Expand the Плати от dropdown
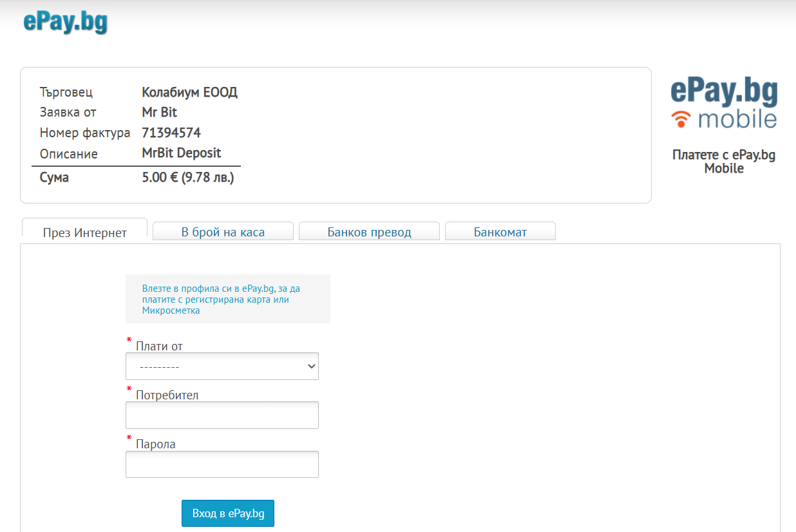Screen dimensions: 796x532 (x=222, y=366)
